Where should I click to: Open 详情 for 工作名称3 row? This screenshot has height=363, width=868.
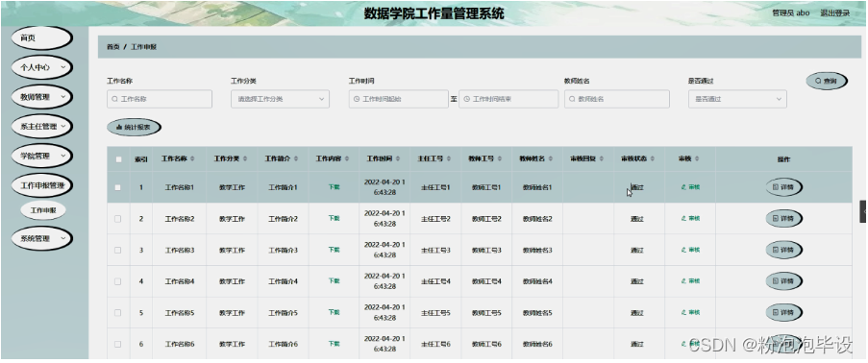[x=783, y=250]
